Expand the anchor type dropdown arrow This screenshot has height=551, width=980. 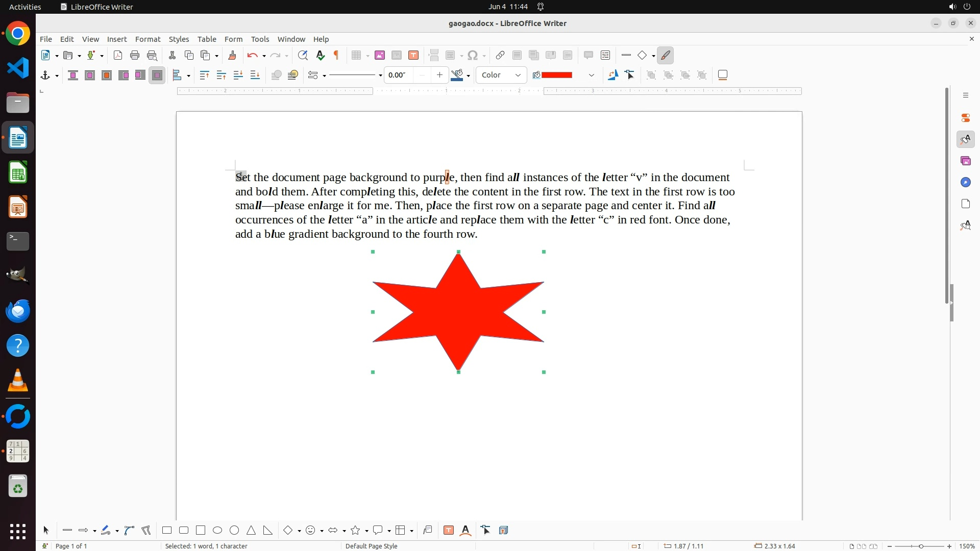tap(57, 76)
